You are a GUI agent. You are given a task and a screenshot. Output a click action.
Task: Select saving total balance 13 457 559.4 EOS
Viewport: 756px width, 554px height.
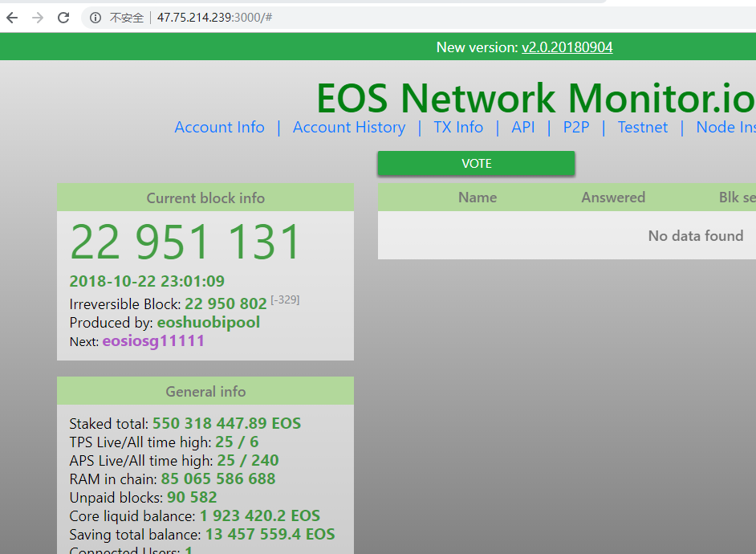coord(270,534)
